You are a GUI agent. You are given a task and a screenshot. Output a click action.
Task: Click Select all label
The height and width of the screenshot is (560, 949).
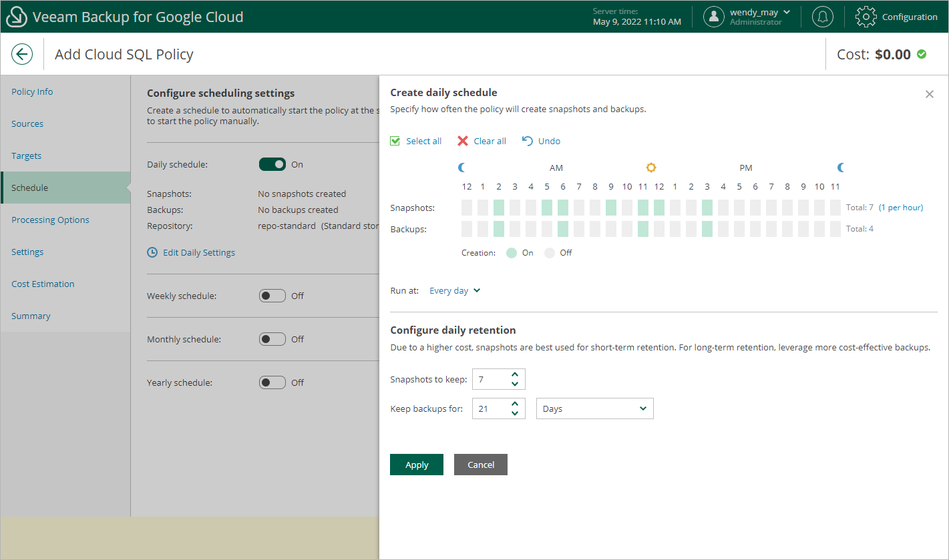pos(424,141)
